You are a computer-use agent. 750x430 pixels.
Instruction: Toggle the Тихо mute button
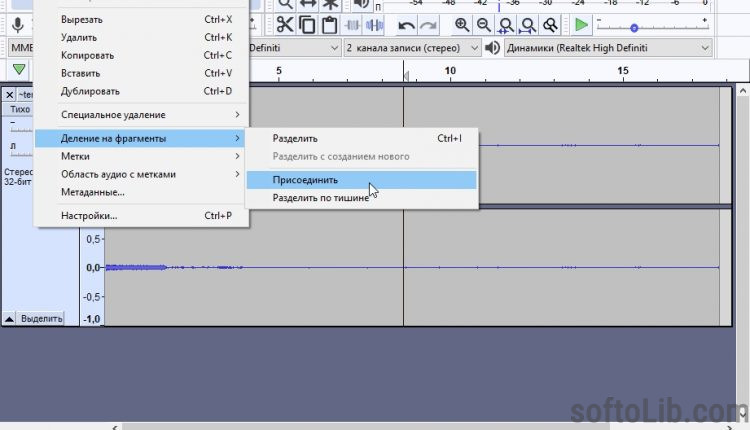click(x=20, y=109)
